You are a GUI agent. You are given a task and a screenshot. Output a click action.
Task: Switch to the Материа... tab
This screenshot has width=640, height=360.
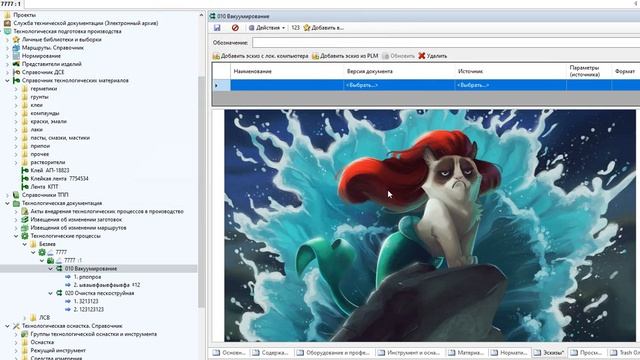pyautogui.click(x=466, y=352)
